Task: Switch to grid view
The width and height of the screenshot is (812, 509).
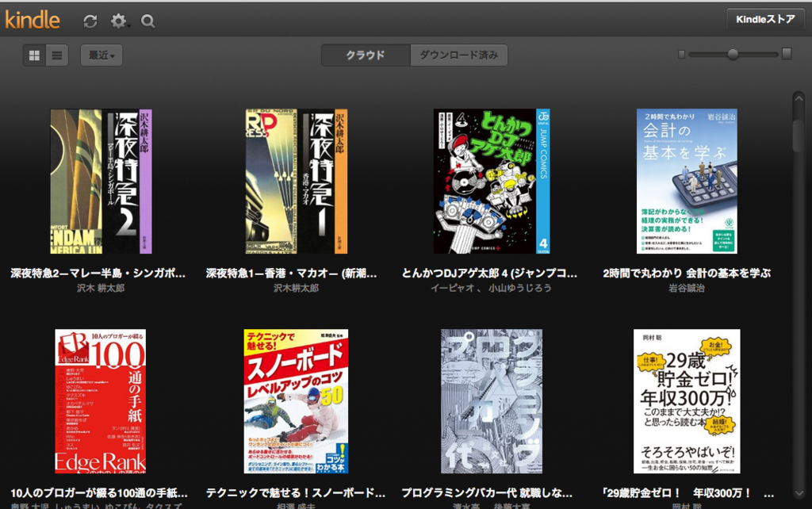Action: pyautogui.click(x=34, y=55)
